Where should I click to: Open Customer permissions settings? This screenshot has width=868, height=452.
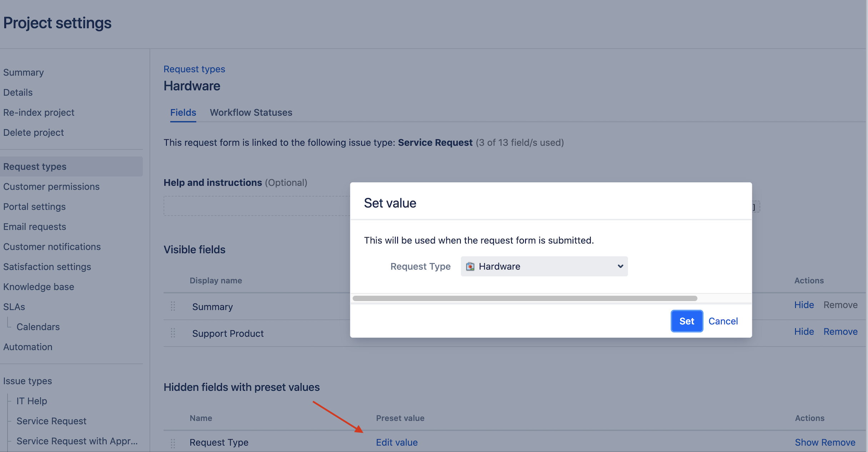[x=51, y=187]
